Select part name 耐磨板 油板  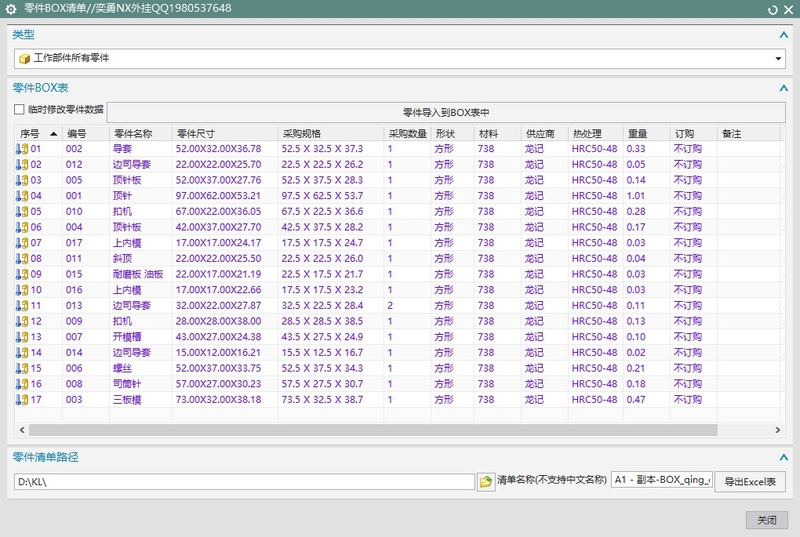138,274
